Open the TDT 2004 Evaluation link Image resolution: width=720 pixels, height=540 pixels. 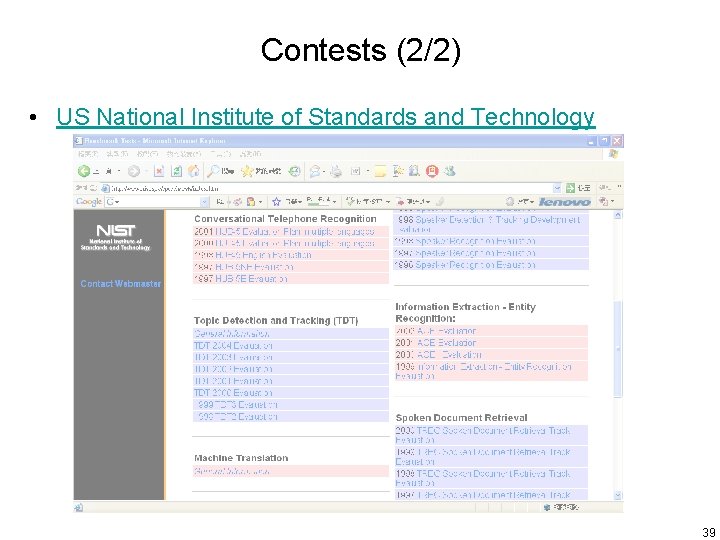tap(233, 345)
